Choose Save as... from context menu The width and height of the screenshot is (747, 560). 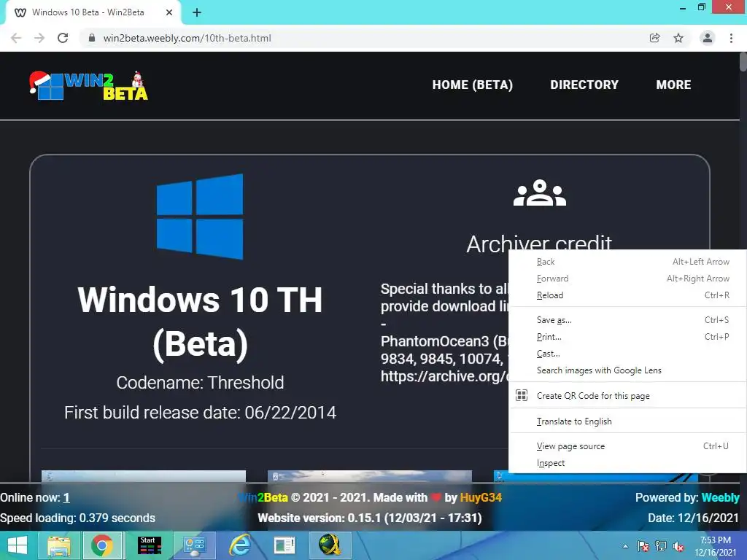click(627, 319)
